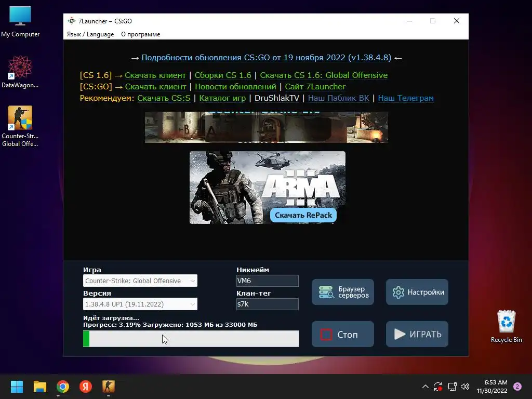
Task: Click the 7Launcher logo in title bar
Action: pos(71,21)
